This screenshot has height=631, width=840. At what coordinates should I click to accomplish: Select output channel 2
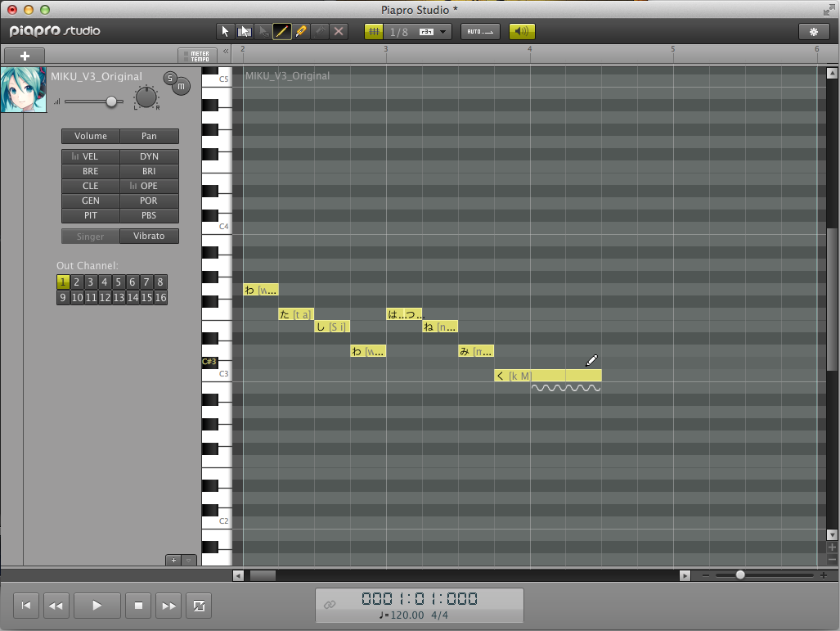(x=77, y=282)
